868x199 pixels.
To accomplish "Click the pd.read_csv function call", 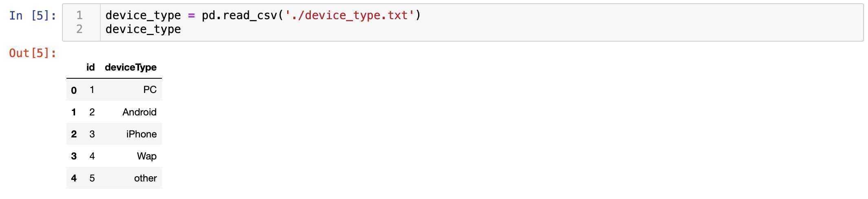I will 240,15.
